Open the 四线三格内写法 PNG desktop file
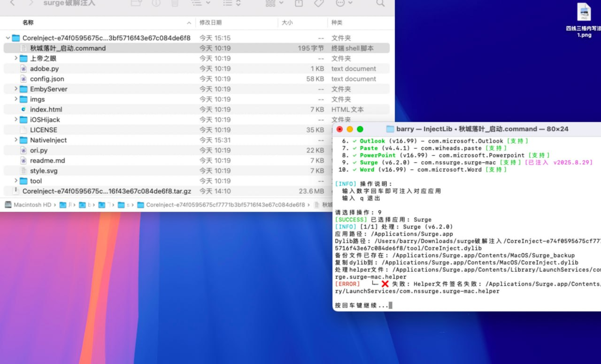 tap(584, 13)
